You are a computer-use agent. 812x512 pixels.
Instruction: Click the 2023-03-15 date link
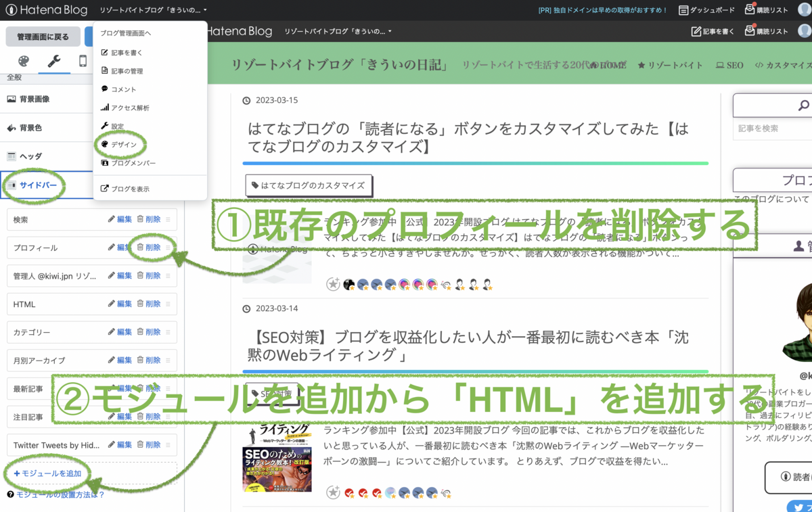pos(276,100)
